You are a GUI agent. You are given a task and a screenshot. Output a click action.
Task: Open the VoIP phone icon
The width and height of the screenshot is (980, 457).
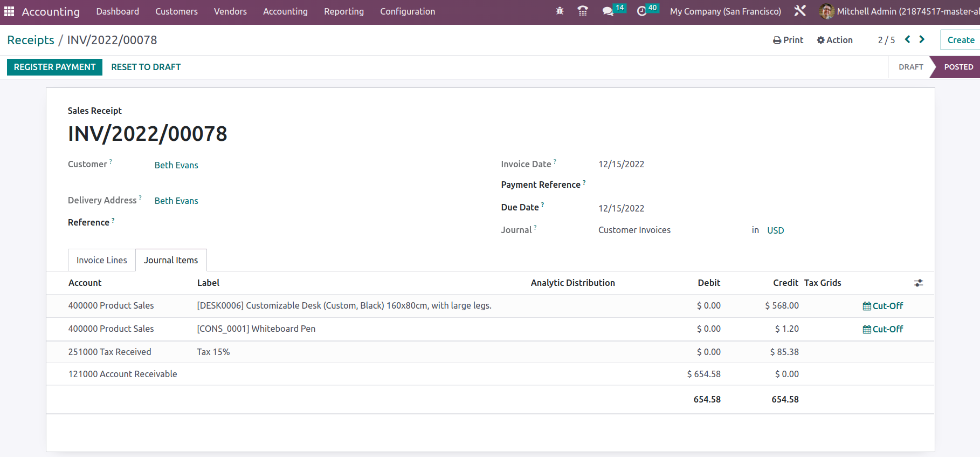(x=583, y=11)
